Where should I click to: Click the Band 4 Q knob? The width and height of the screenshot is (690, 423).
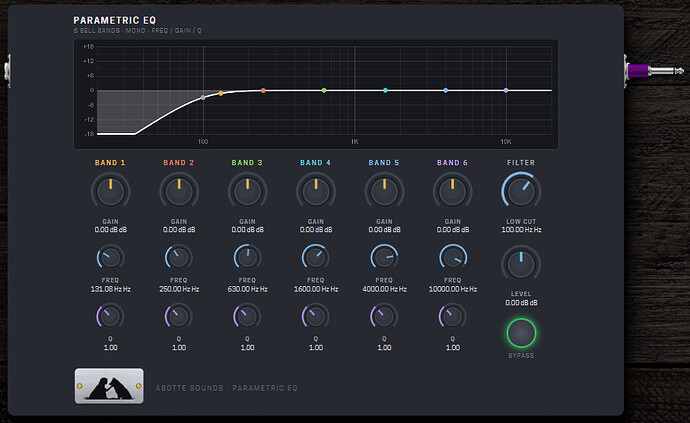point(316,316)
